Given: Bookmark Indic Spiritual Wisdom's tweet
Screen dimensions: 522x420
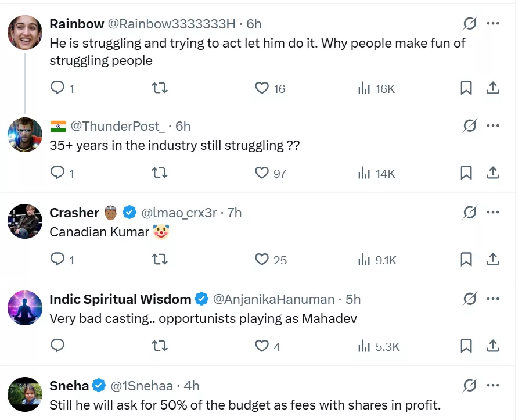Looking at the screenshot, I should tap(466, 346).
